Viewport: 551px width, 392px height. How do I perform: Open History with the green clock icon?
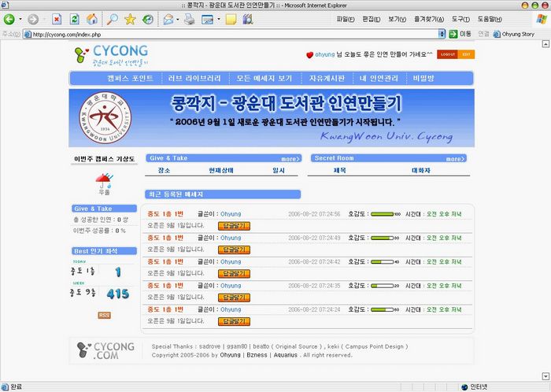[x=148, y=19]
